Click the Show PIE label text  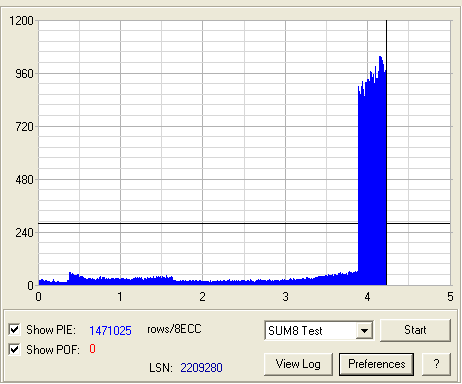(51, 330)
